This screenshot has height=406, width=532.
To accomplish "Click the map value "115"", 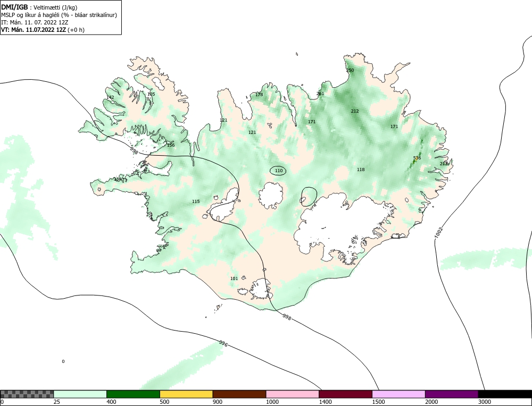I will tap(196, 201).
